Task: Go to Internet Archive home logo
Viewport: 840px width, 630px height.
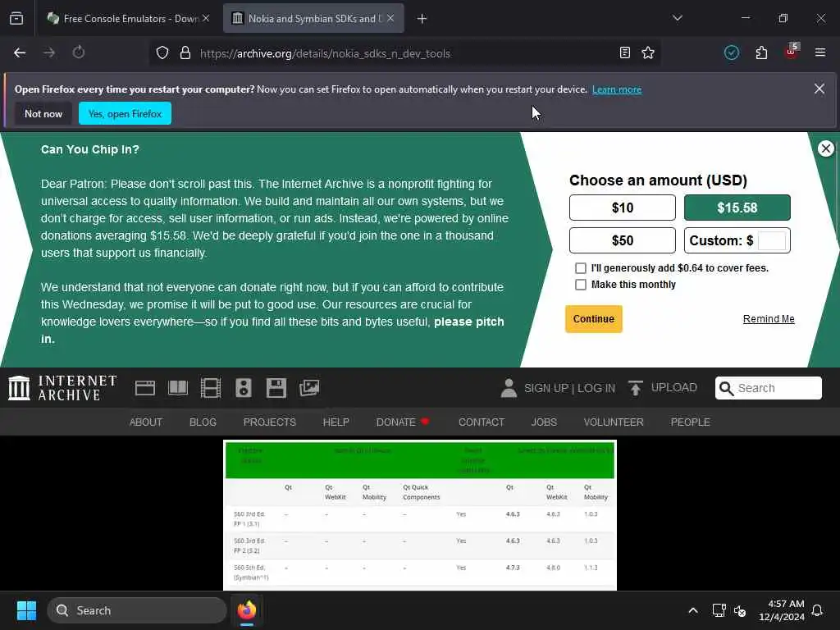Action: [x=62, y=388]
